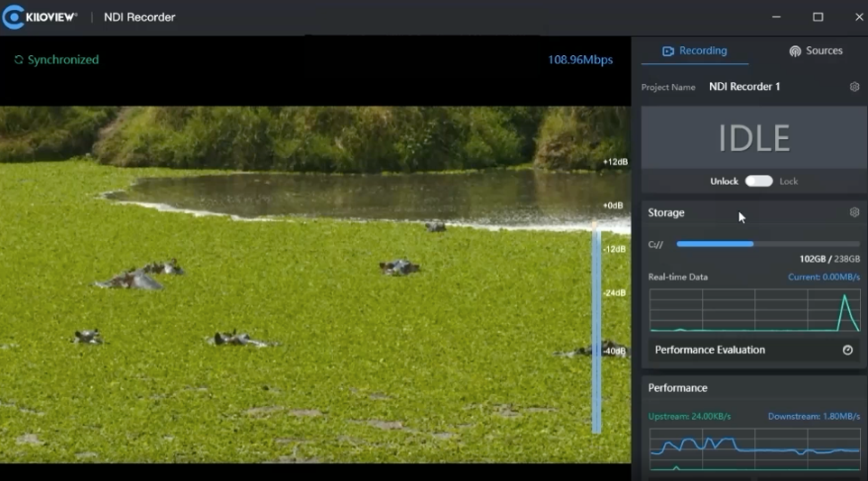Image resolution: width=868 pixels, height=481 pixels.
Task: Click the Unlock label
Action: 724,181
